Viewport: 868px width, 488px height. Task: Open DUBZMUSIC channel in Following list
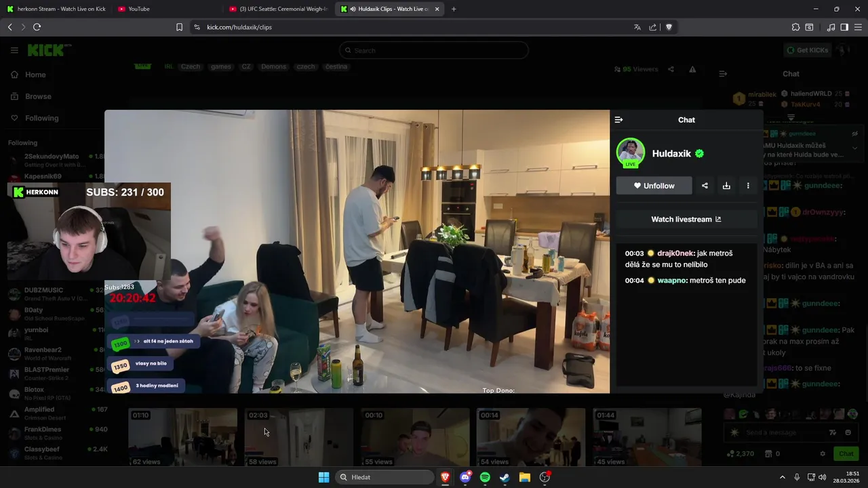pyautogui.click(x=57, y=294)
